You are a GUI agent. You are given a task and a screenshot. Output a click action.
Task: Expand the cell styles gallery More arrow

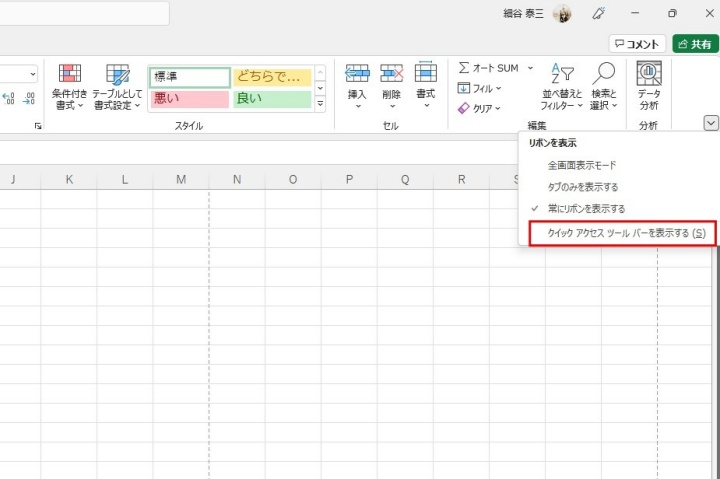tap(320, 104)
